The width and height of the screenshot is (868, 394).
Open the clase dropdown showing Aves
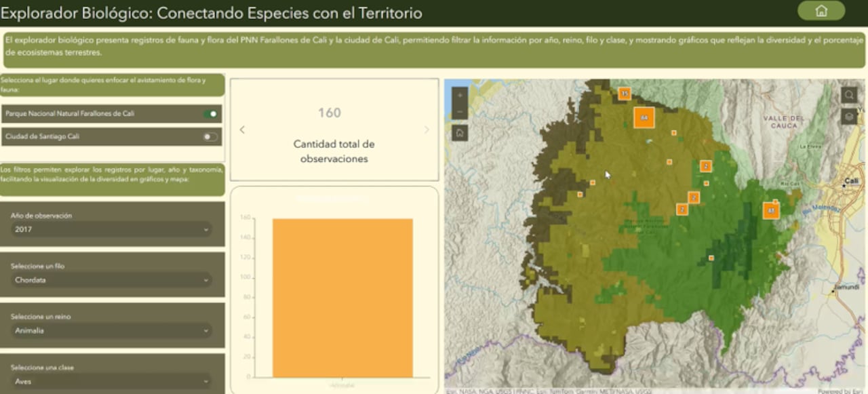click(x=111, y=381)
